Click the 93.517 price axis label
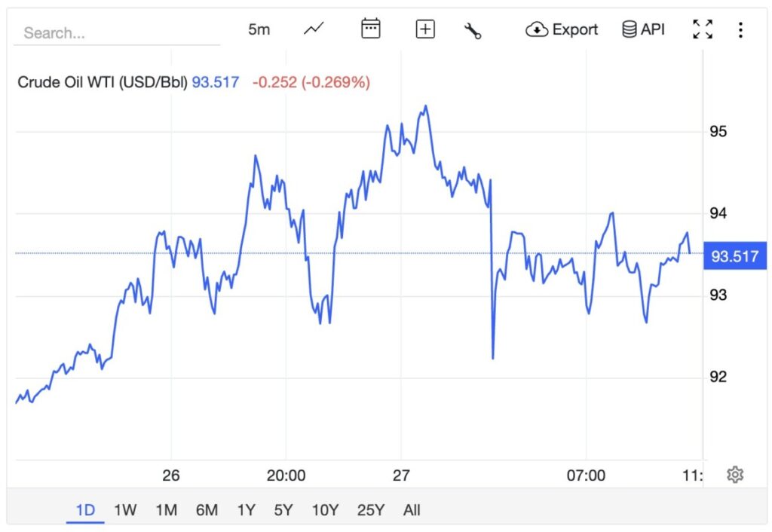This screenshot has height=532, width=772. (x=735, y=256)
